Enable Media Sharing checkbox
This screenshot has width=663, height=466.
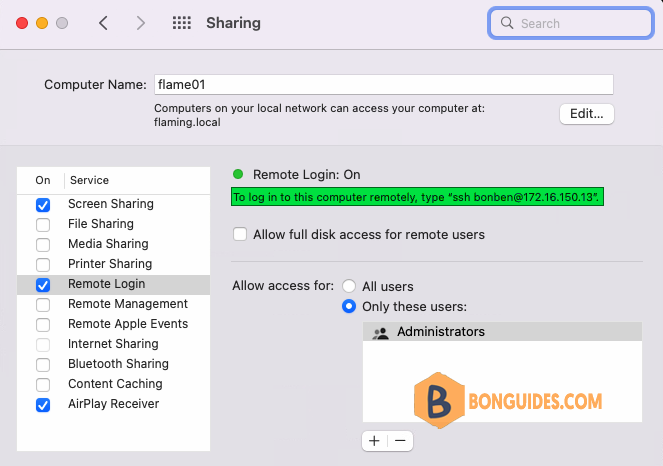[x=43, y=244]
